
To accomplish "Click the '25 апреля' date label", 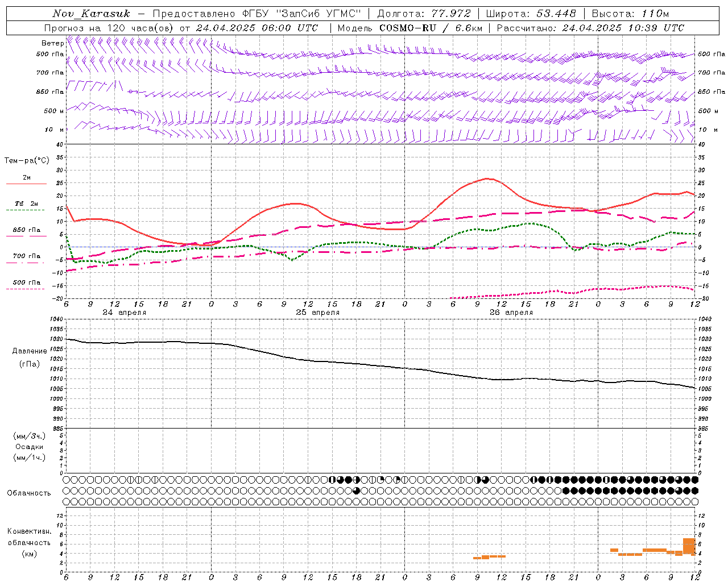I will click(x=317, y=313).
